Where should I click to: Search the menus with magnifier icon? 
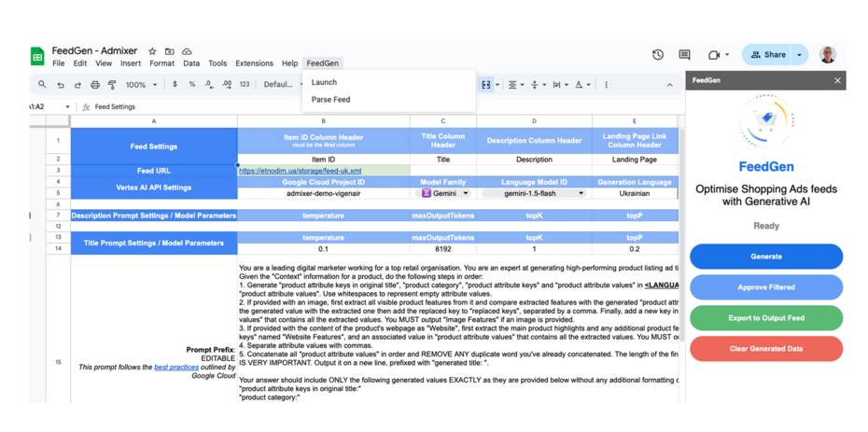(42, 85)
